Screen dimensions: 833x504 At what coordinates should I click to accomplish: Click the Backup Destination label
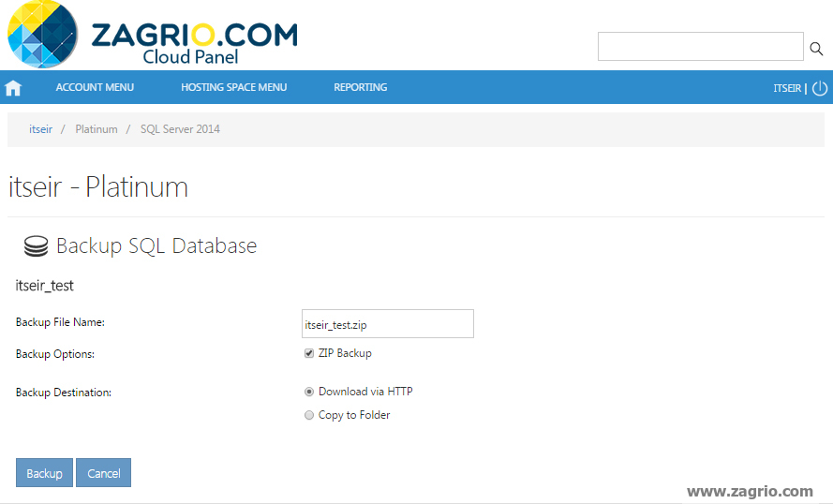(x=64, y=393)
